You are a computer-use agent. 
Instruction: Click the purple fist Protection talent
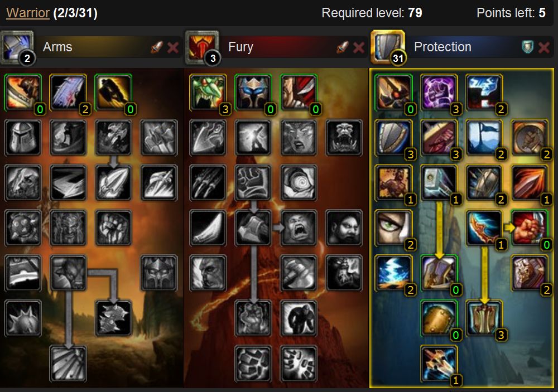point(439,92)
